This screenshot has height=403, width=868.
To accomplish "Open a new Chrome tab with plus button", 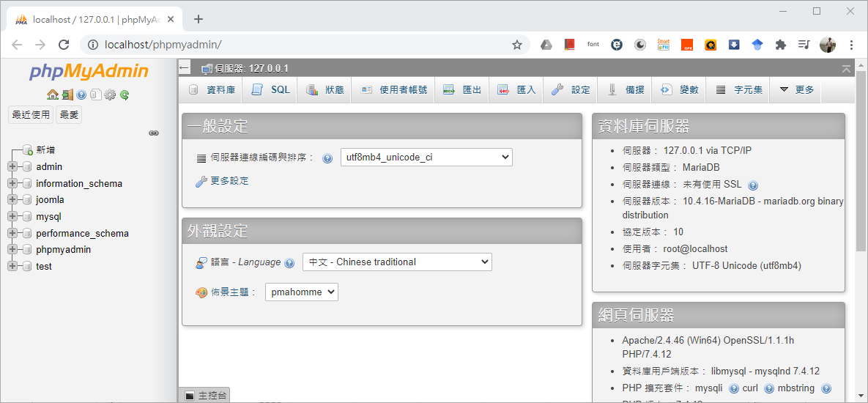I will [x=199, y=19].
